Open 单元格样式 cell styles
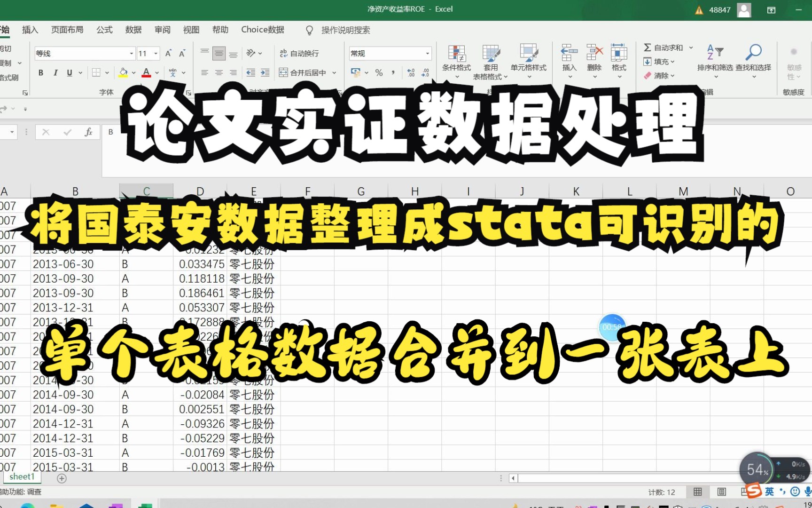This screenshot has width=812, height=508. [529, 61]
